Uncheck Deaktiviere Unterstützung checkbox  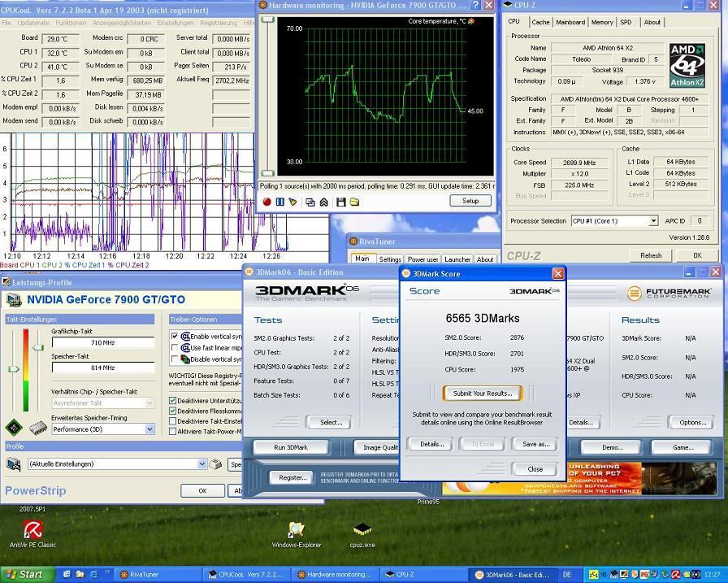click(173, 400)
